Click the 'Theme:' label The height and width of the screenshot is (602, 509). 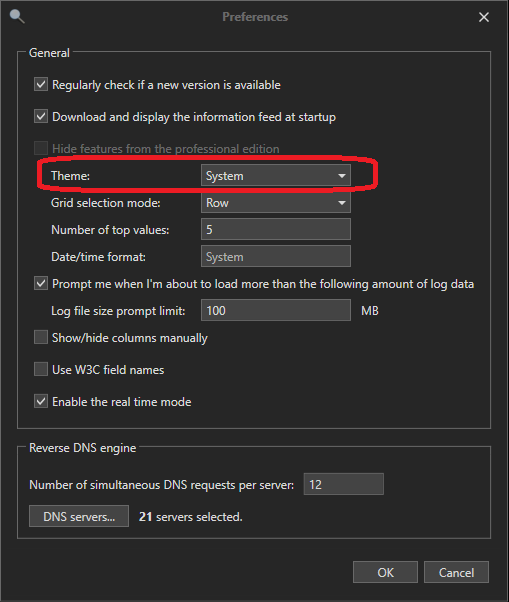[x=70, y=176]
